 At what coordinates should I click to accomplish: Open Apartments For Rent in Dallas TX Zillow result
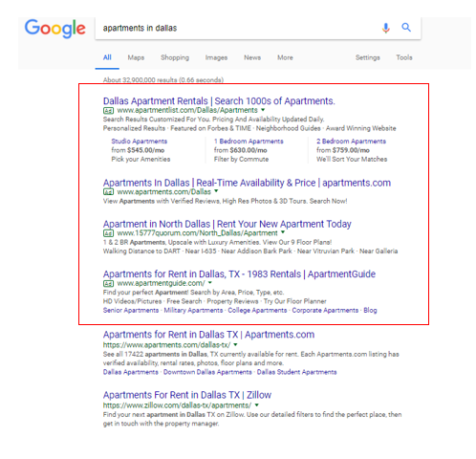click(187, 395)
